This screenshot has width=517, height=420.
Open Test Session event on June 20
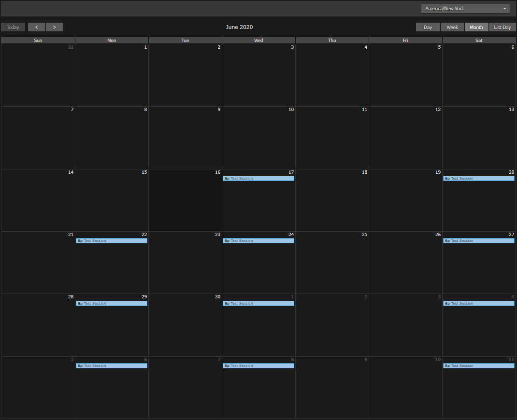click(478, 179)
